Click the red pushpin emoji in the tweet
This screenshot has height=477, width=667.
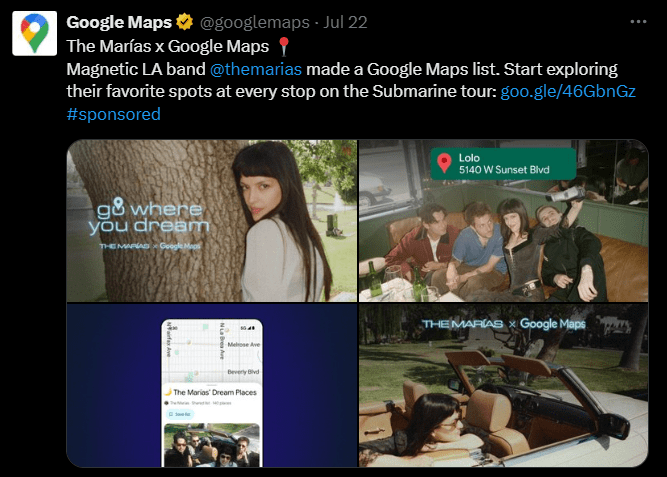[284, 46]
